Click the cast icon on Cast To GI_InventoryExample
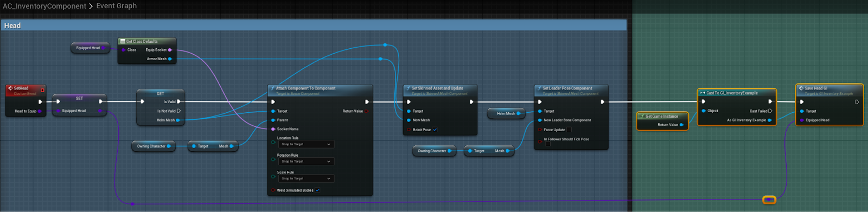 click(x=703, y=93)
